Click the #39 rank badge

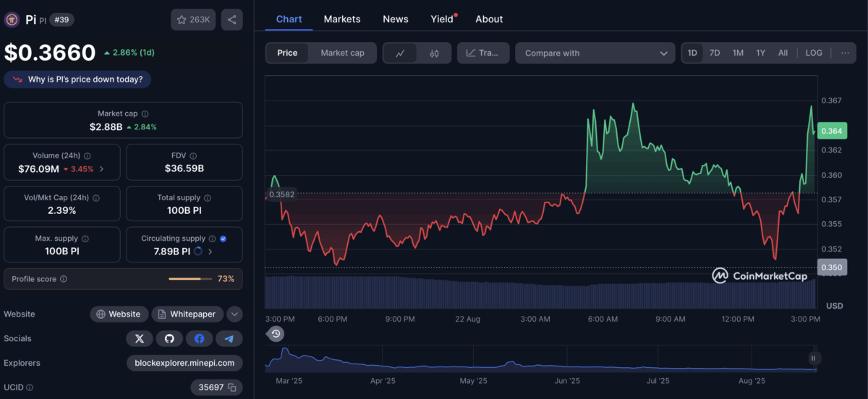coord(61,20)
